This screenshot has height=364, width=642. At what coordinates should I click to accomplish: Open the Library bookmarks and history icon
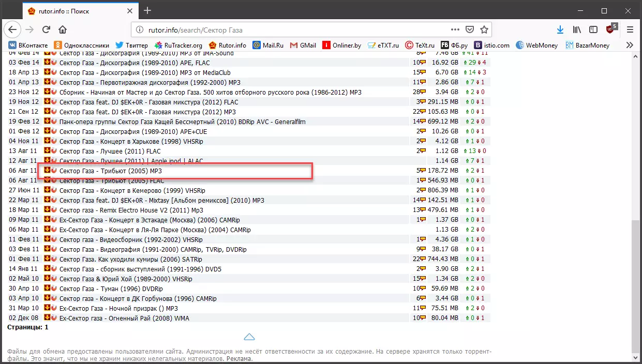(x=577, y=29)
